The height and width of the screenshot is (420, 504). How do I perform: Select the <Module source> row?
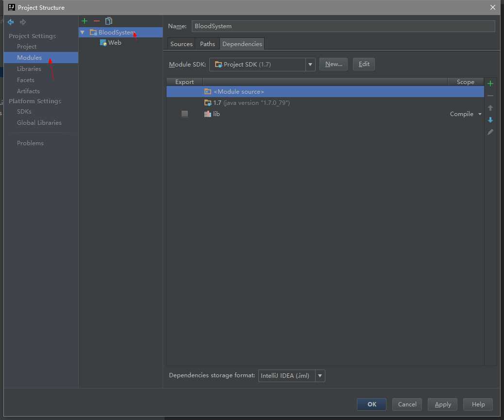(325, 92)
